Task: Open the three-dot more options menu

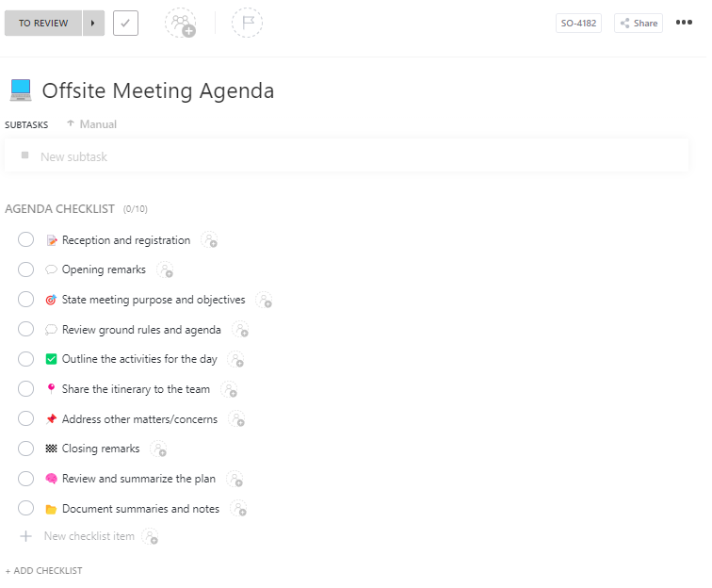Action: pyautogui.click(x=684, y=23)
